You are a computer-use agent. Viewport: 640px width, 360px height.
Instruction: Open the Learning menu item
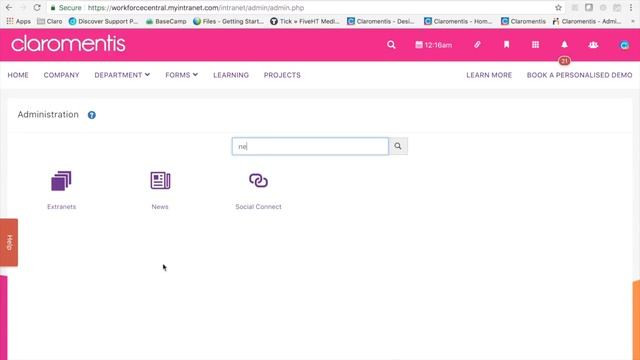231,75
